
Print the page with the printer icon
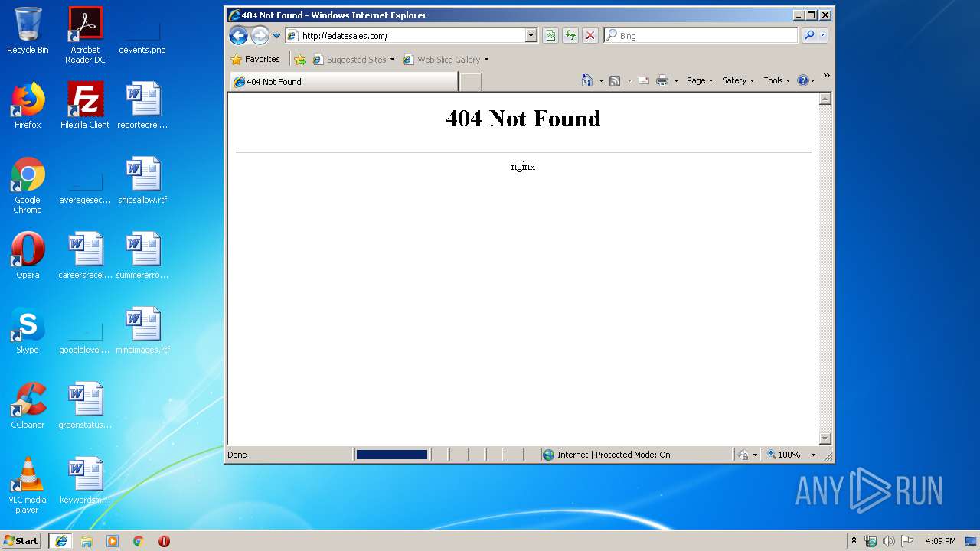(662, 80)
